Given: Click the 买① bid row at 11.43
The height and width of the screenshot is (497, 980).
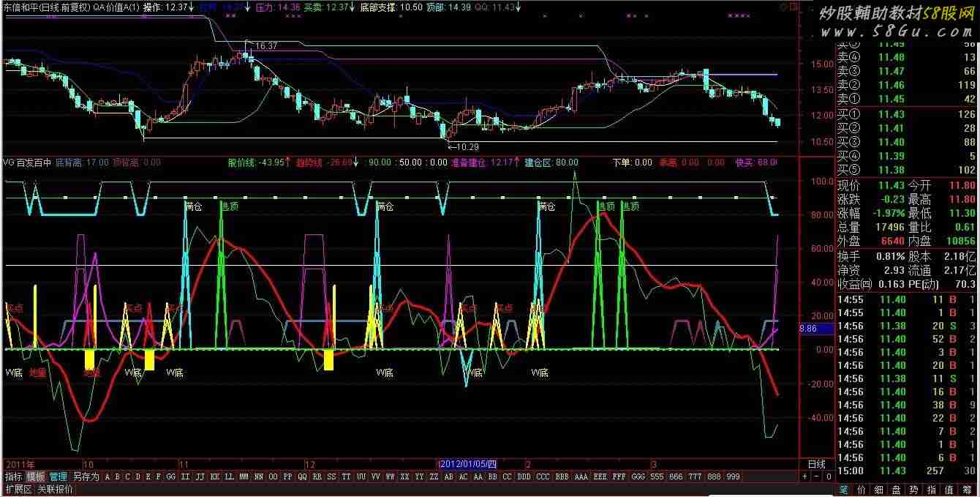Looking at the screenshot, I should (x=906, y=114).
